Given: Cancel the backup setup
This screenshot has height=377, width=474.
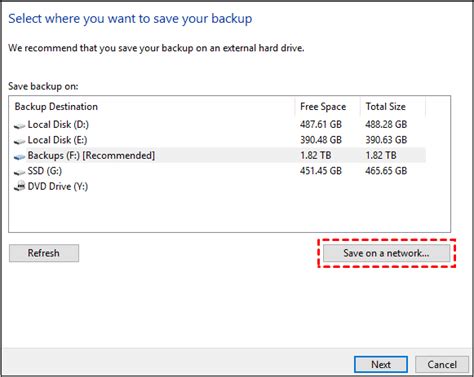Looking at the screenshot, I should point(442,364).
